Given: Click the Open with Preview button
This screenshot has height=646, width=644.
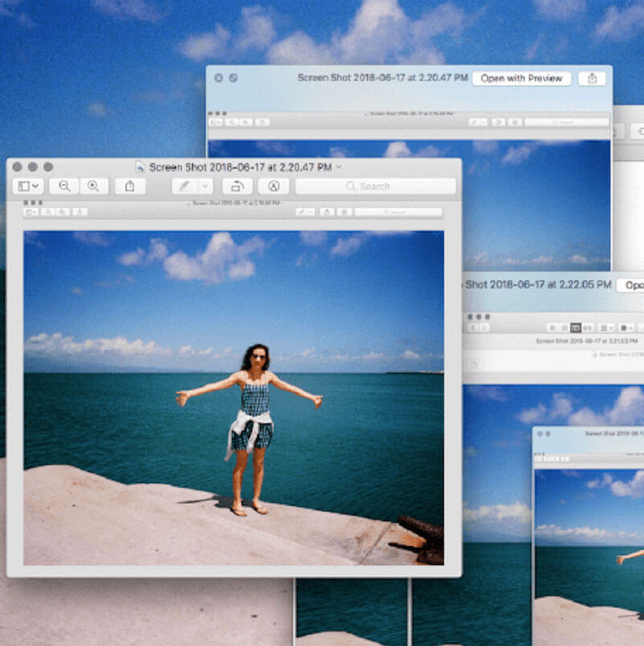Looking at the screenshot, I should 521,78.
